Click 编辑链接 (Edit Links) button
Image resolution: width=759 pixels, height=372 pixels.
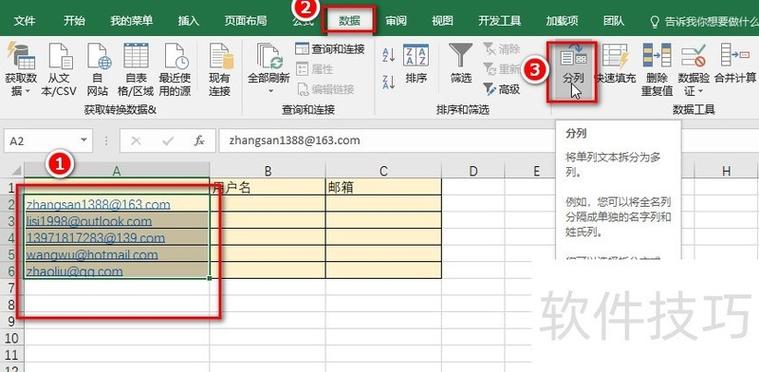[x=326, y=89]
